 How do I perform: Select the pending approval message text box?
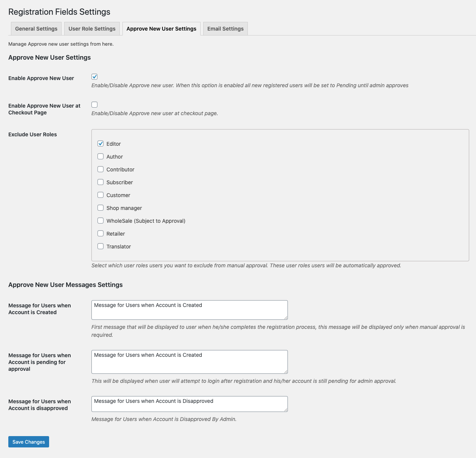[x=189, y=362]
